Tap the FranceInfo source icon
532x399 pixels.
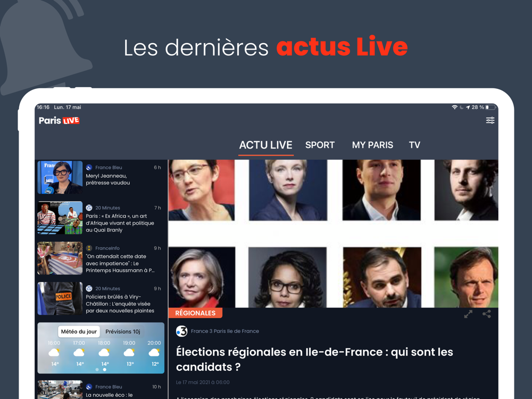[x=89, y=248]
